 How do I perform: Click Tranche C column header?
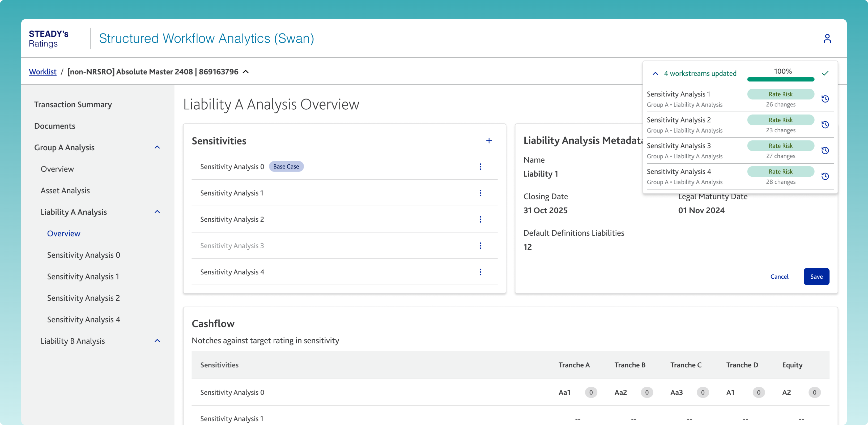coord(686,365)
